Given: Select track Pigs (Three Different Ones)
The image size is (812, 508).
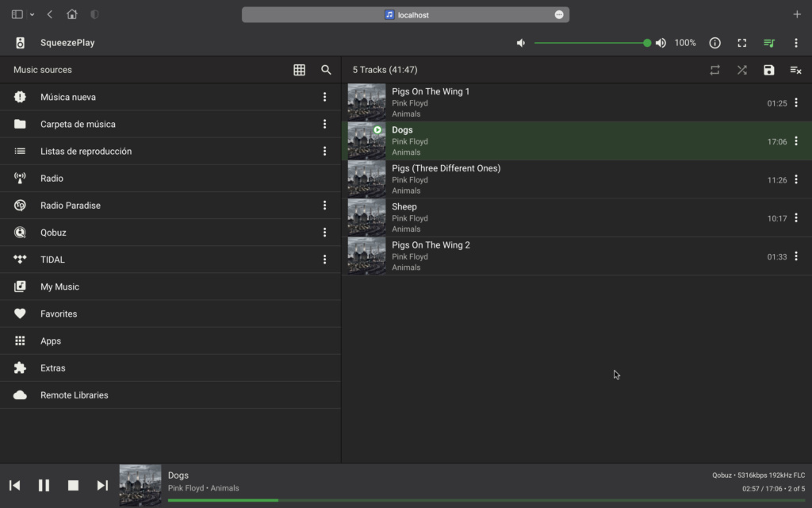Looking at the screenshot, I should [577, 179].
